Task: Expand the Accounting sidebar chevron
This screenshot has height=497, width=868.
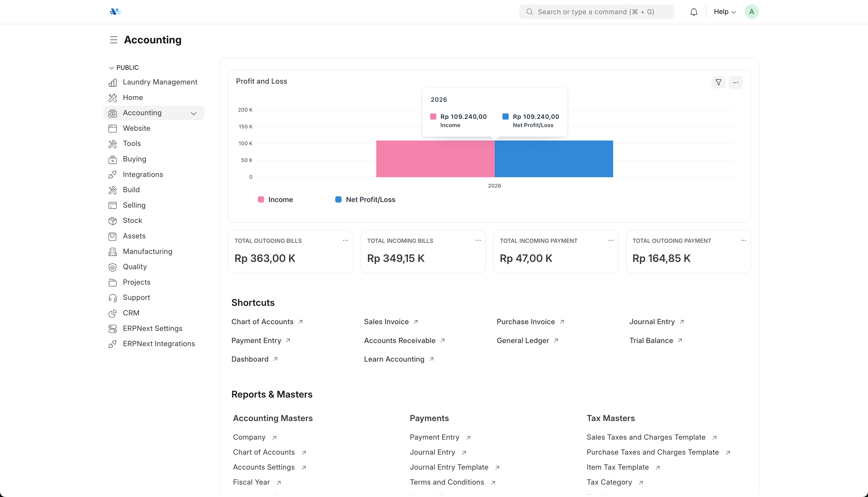Action: (193, 113)
